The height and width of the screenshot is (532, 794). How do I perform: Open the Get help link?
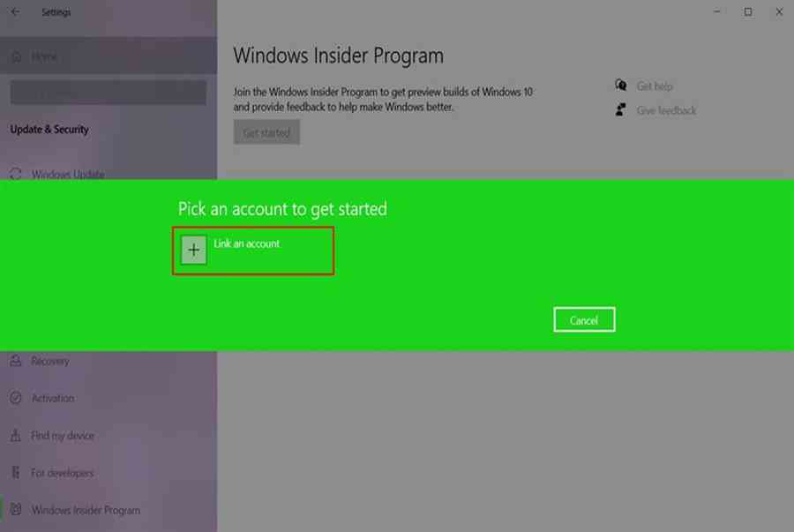655,86
